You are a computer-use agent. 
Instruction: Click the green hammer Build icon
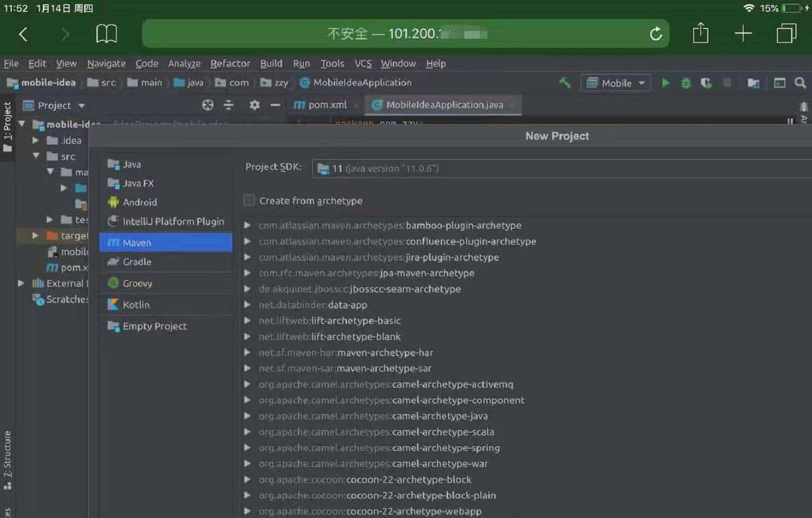[x=564, y=83]
